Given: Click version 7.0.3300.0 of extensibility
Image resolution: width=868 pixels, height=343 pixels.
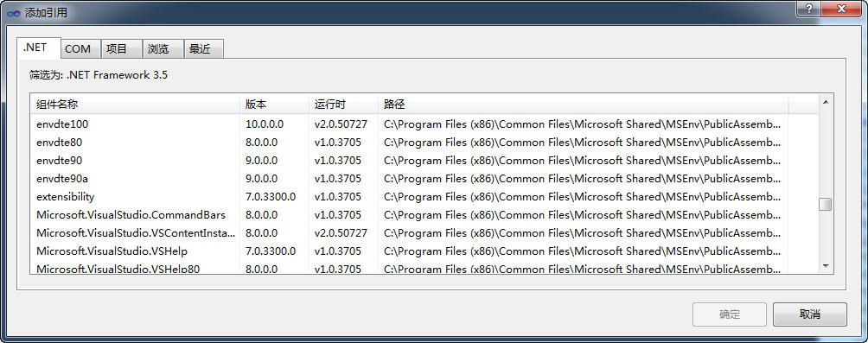Looking at the screenshot, I should (271, 197).
